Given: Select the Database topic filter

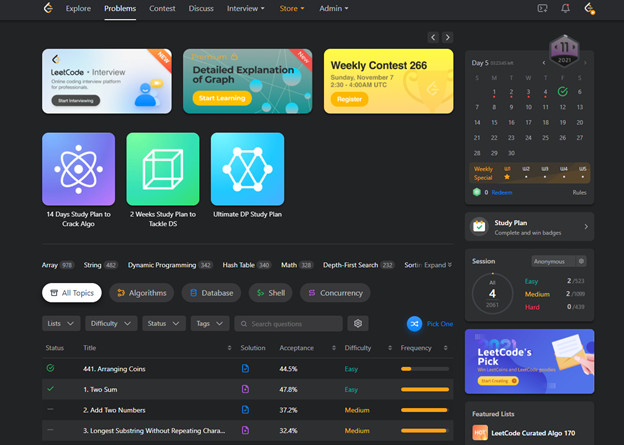Looking at the screenshot, I should tap(210, 293).
